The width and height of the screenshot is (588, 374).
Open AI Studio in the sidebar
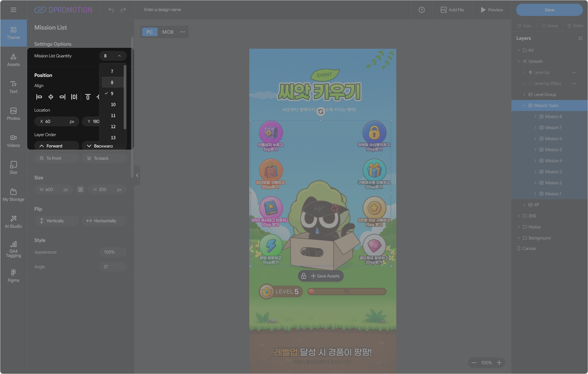[x=13, y=222]
